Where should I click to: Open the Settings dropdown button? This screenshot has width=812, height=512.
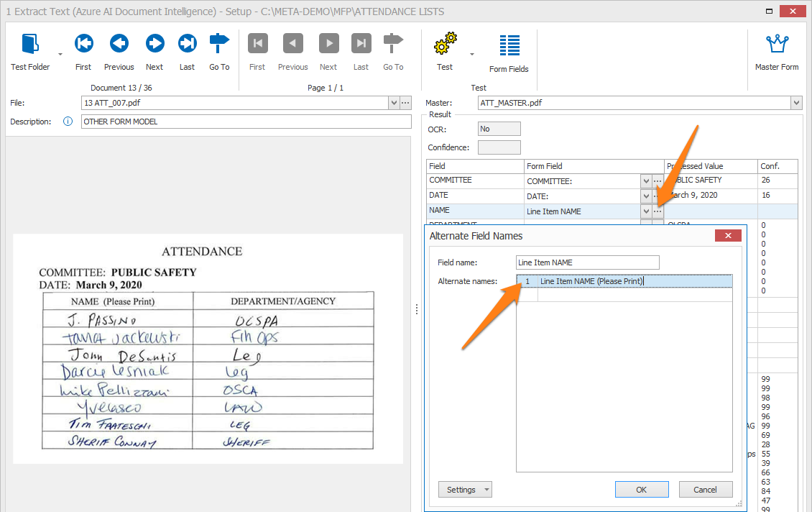coord(465,489)
